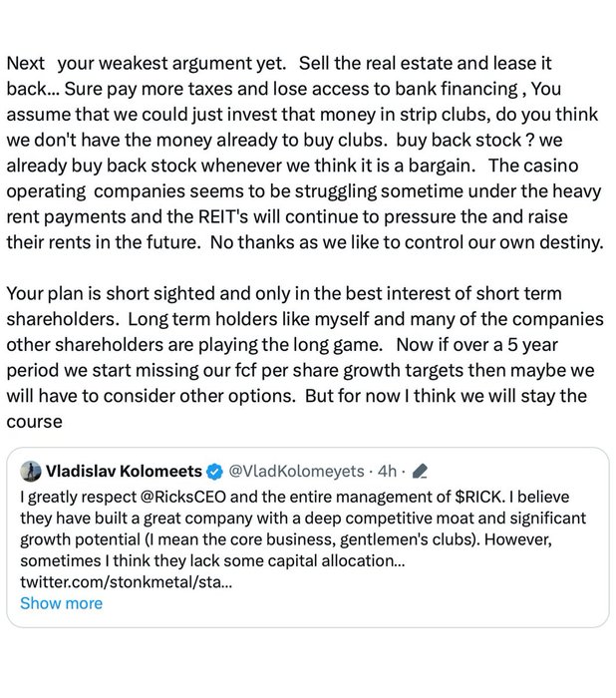Click the paragraph starting 'Your plan is short sighted'
The image size is (616, 698).
305,357
